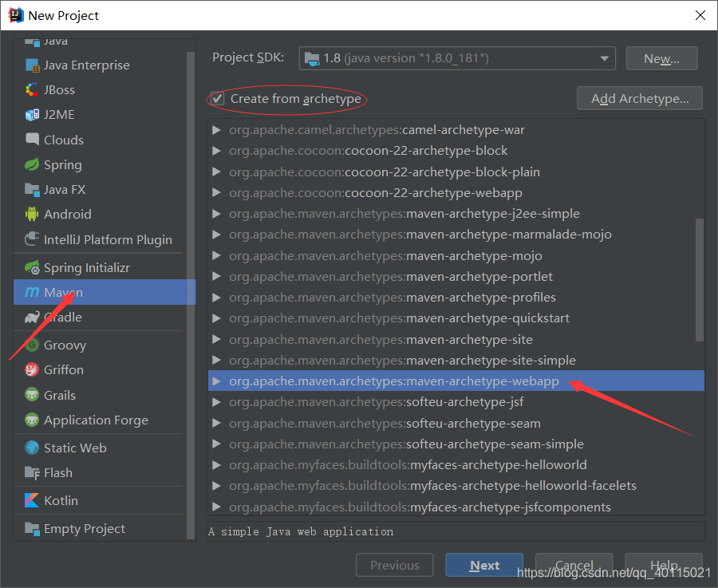
Task: Select maven-archetype-site row
Action: [x=456, y=339]
